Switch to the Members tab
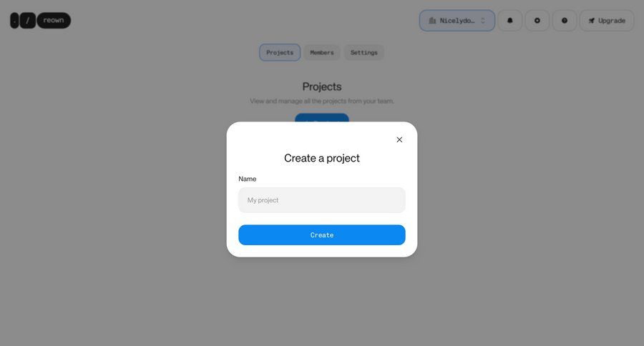Image resolution: width=644 pixels, height=346 pixels. pyautogui.click(x=321, y=52)
